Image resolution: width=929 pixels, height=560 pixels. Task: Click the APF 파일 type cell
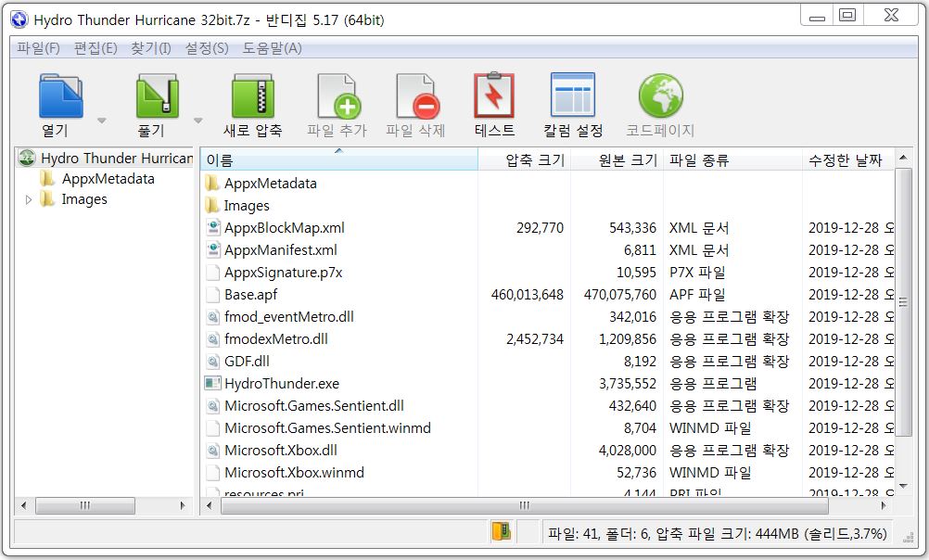click(x=697, y=295)
